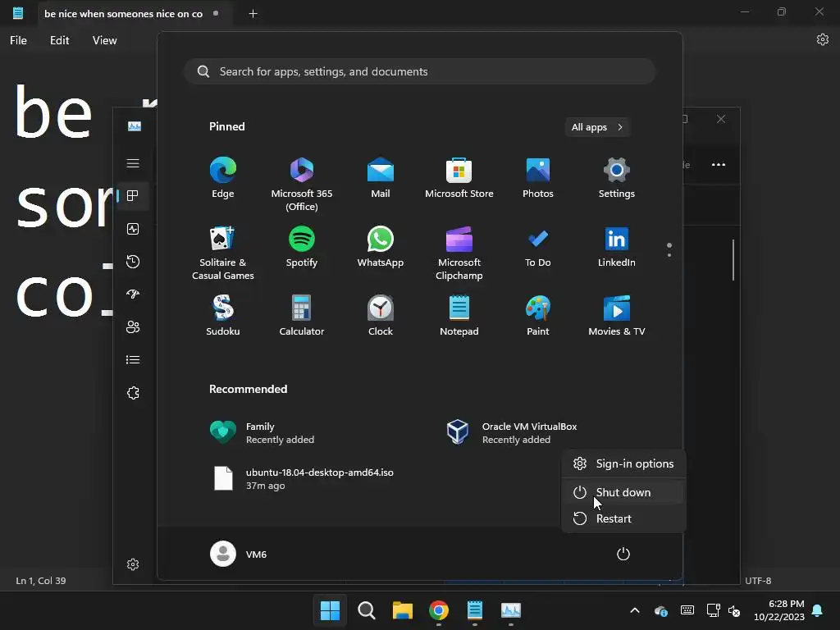
Task: Launch the Calculator app
Action: coord(302,316)
